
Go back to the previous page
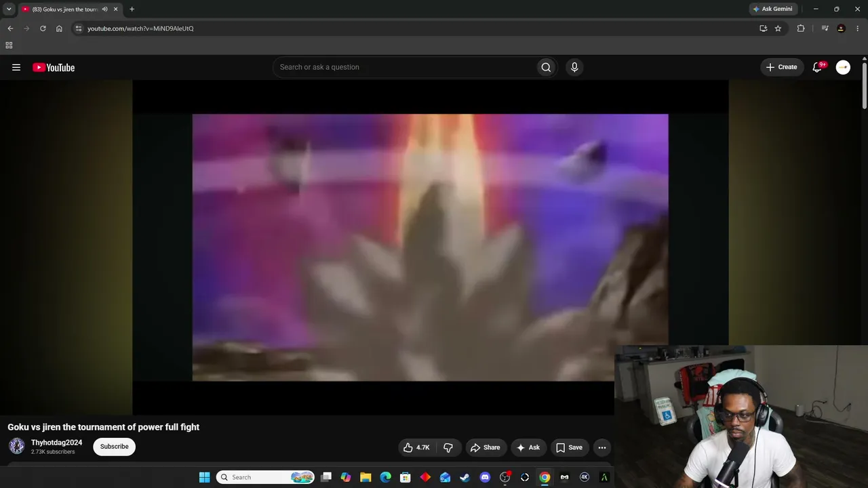click(x=10, y=28)
